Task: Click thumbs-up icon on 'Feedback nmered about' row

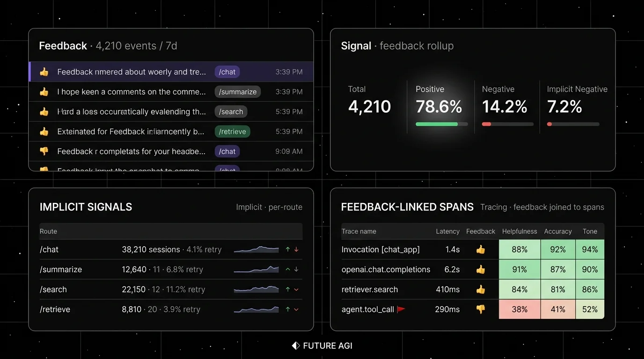Action: point(44,72)
